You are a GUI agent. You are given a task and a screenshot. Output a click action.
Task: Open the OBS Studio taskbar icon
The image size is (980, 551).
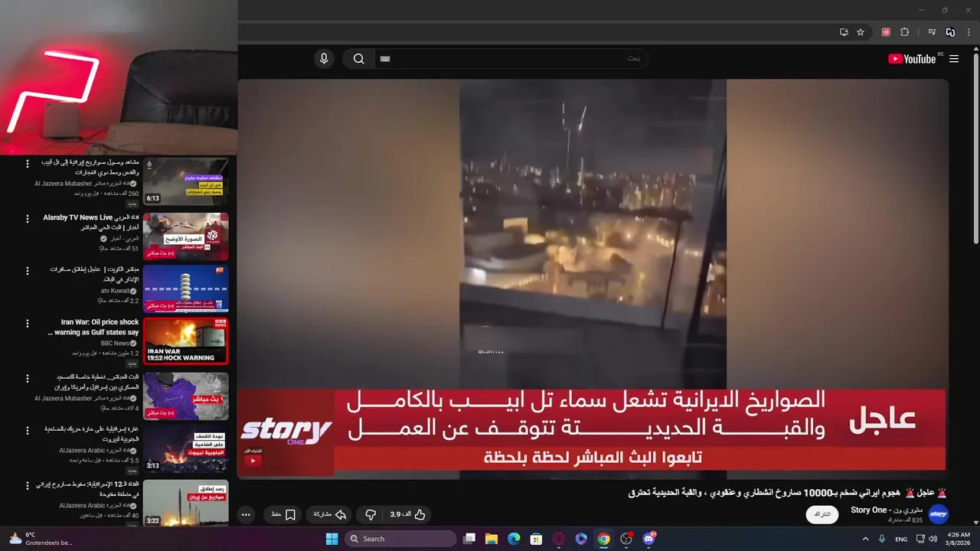tap(626, 539)
